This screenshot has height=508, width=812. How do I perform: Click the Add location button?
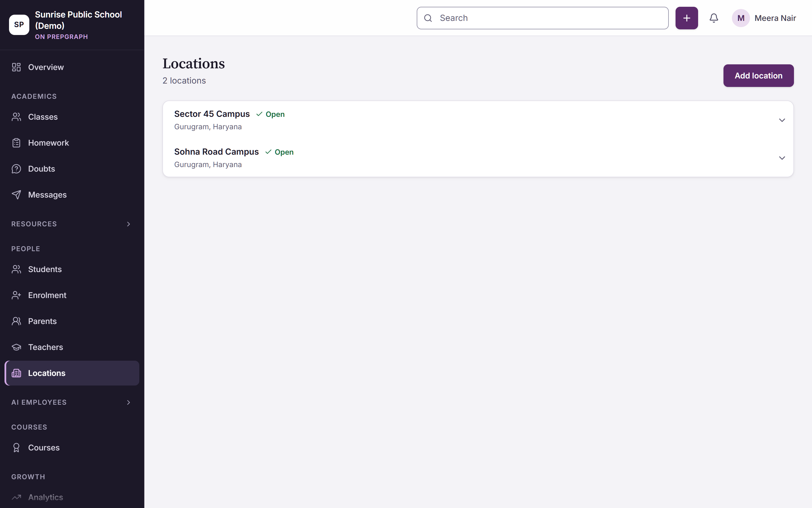pyautogui.click(x=758, y=76)
